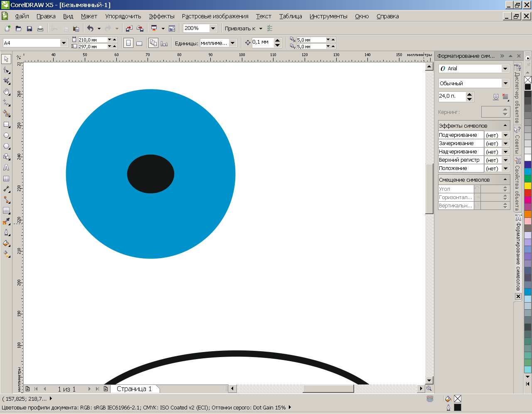
Task: Click the Print icon
Action: pos(40,29)
